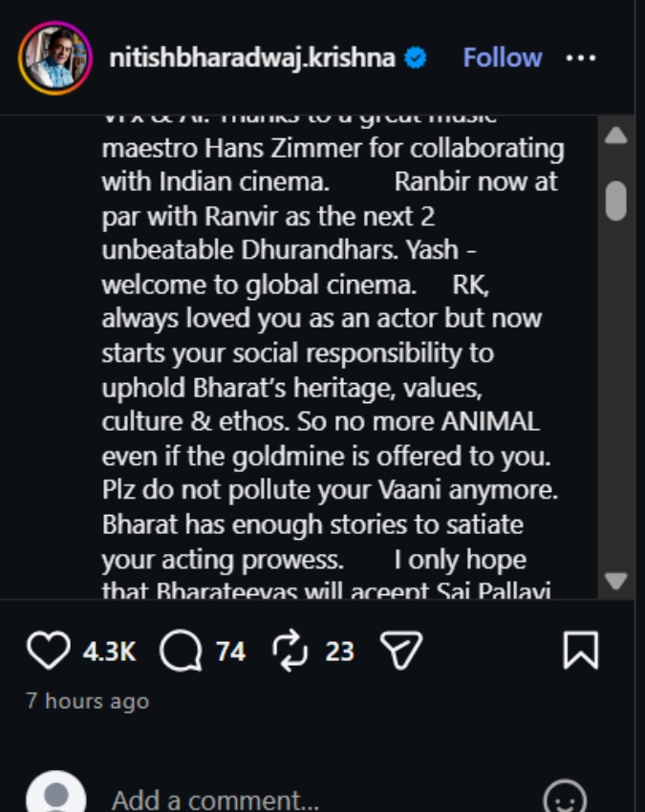View the 4.3K likes count
Image resolution: width=645 pixels, height=812 pixels.
pyautogui.click(x=109, y=652)
